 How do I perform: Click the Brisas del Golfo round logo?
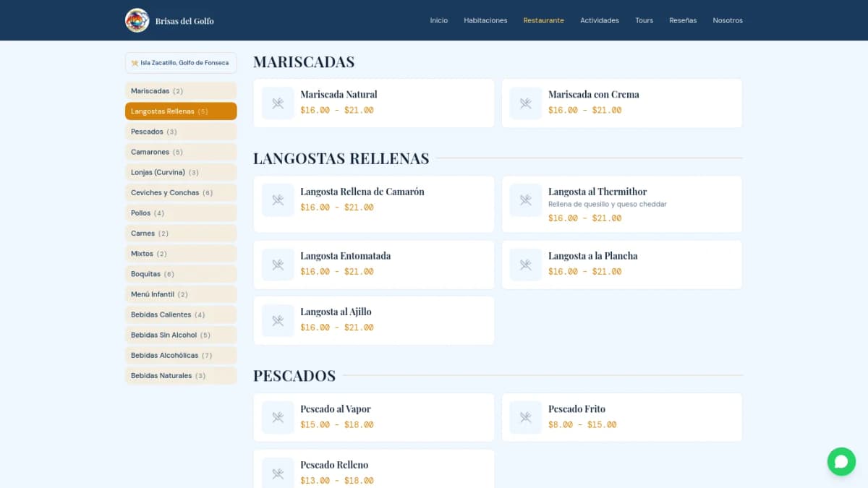point(137,20)
